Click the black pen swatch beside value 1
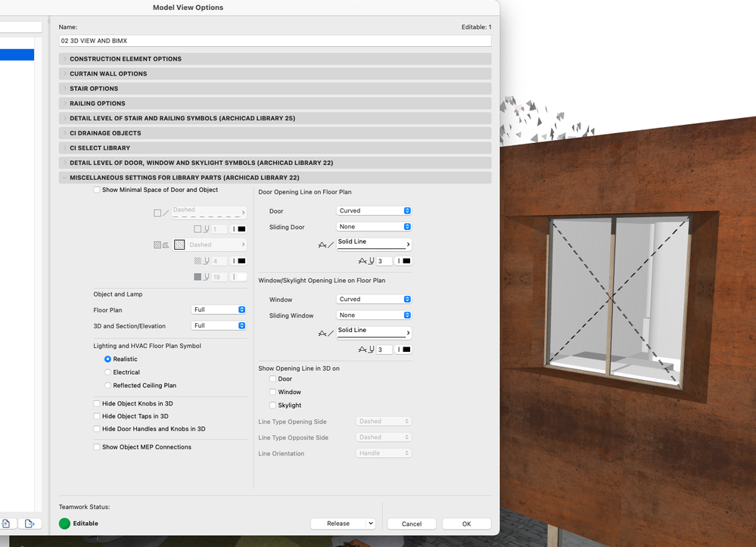This screenshot has width=756, height=547. pos(241,229)
